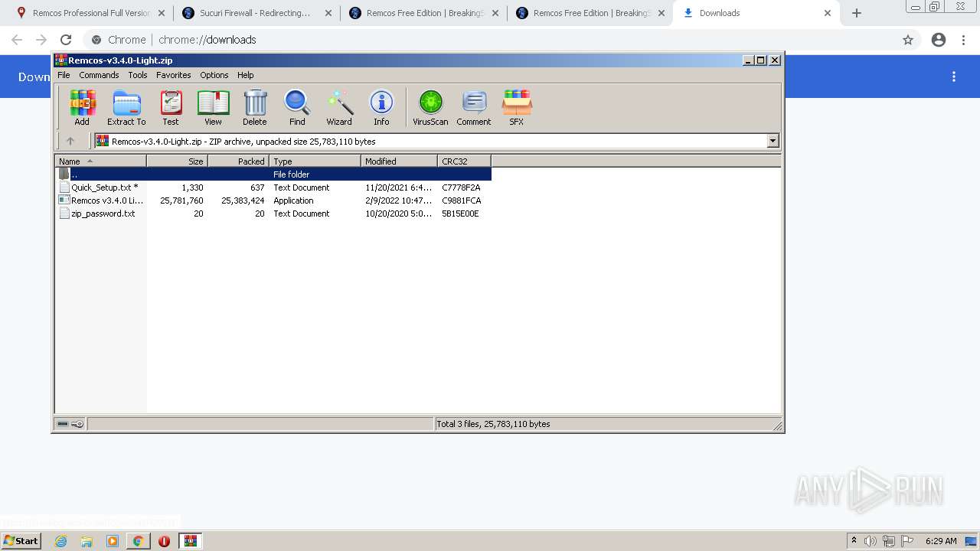The height and width of the screenshot is (551, 980).
Task: Open the Find magnifier tool
Action: [x=297, y=108]
